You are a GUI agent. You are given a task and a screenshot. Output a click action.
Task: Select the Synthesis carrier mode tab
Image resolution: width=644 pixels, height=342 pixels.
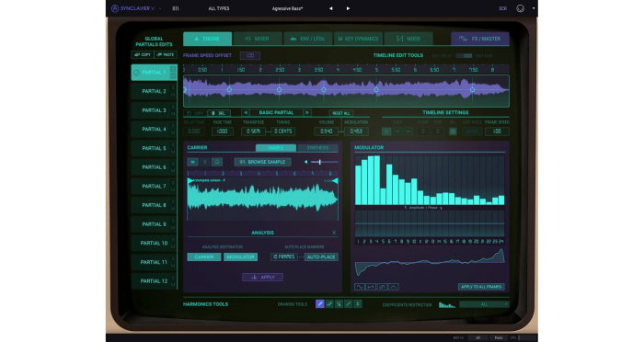(318, 148)
